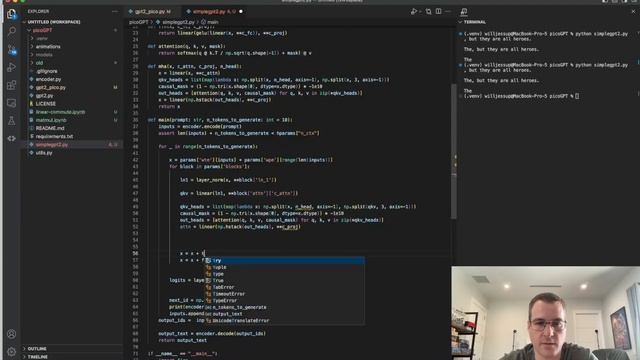This screenshot has height=360, width=640.
Task: Open requirements.txt file
Action: pos(54,136)
